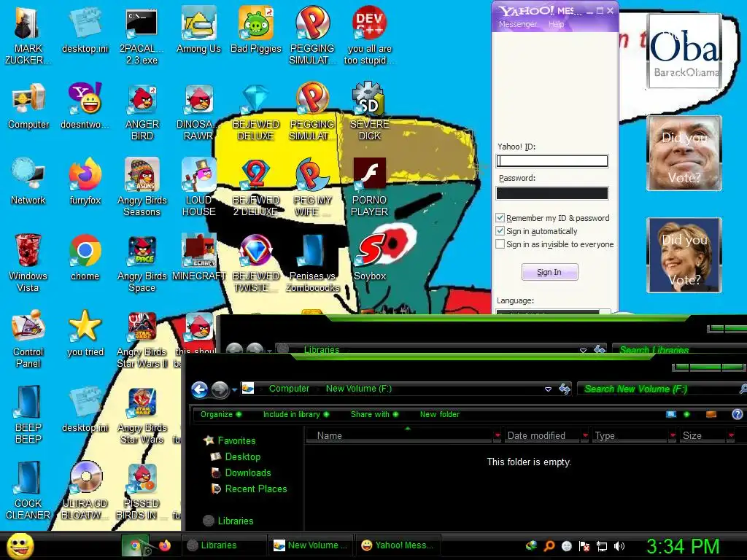Expand the Libraries window address dropdown

tap(583, 350)
